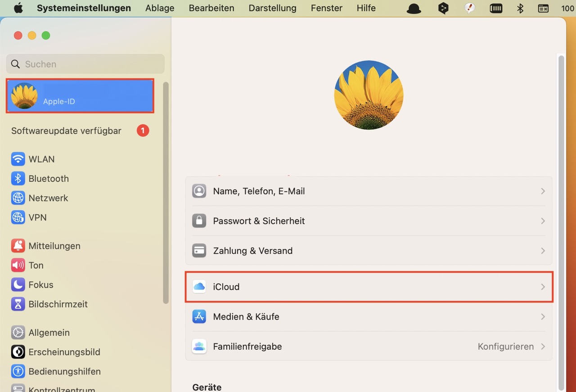Click the lock icon for Passwort & Sicherheit
The height and width of the screenshot is (392, 576).
[x=199, y=221]
